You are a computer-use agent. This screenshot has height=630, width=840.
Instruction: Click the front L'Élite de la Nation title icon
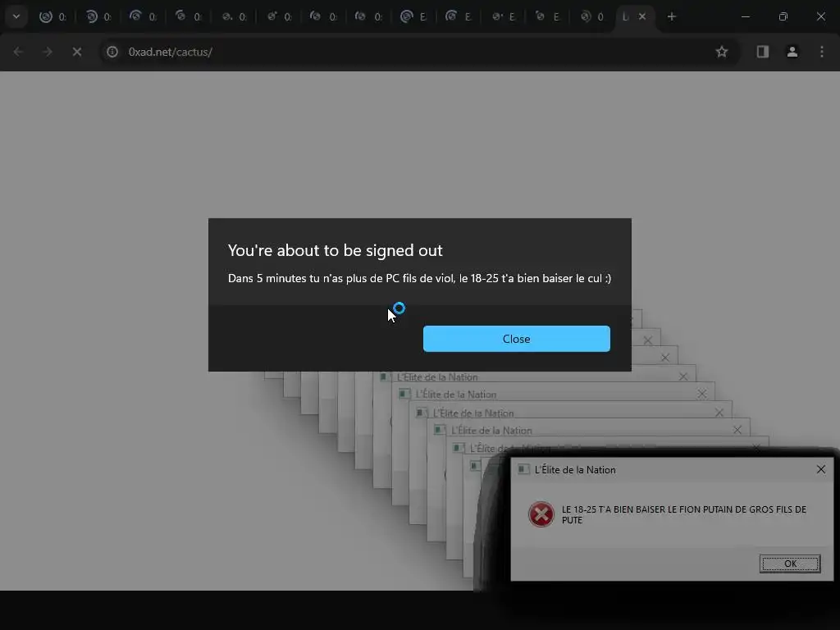[x=523, y=470]
